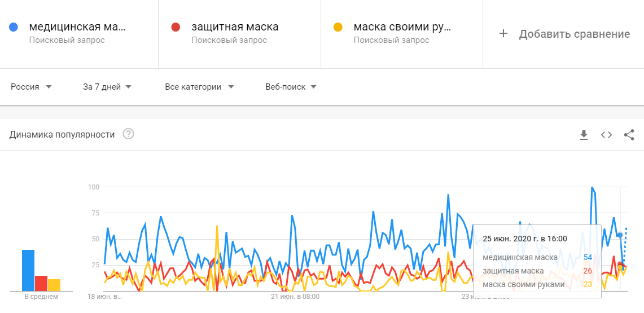Open the Россия region dropdown
Screen dimensions: 644x313
(31, 87)
